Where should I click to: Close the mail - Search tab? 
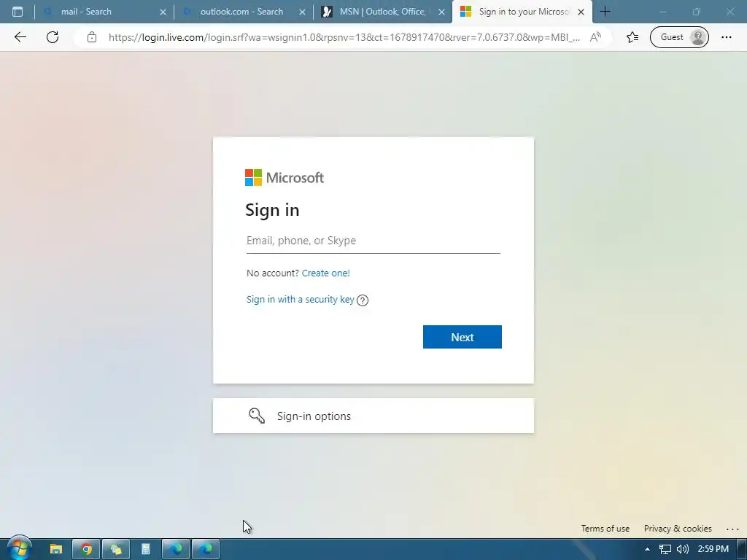pyautogui.click(x=163, y=12)
